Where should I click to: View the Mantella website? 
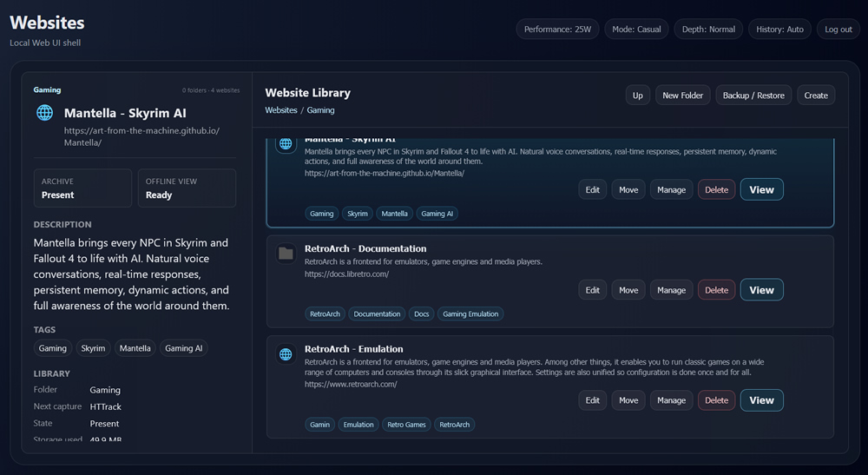coord(762,189)
